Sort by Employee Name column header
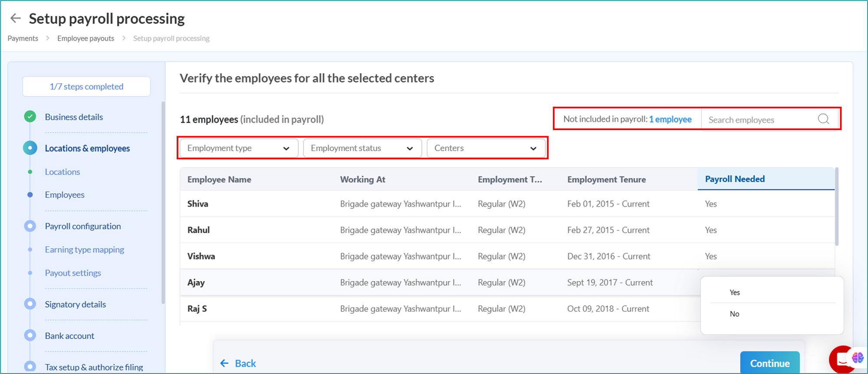 click(x=219, y=179)
